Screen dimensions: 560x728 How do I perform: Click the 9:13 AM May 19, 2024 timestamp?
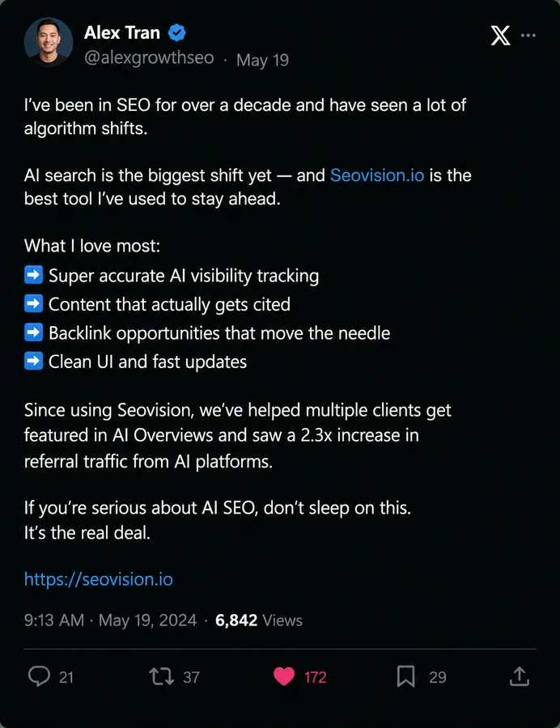(x=111, y=620)
